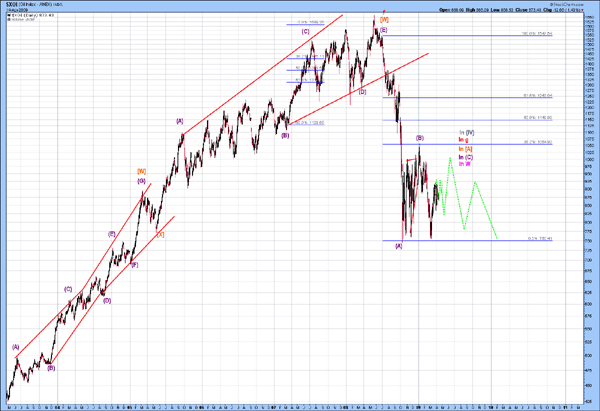Select the orange [X] wave label
This screenshot has width=600, height=411.
pyautogui.click(x=160, y=234)
